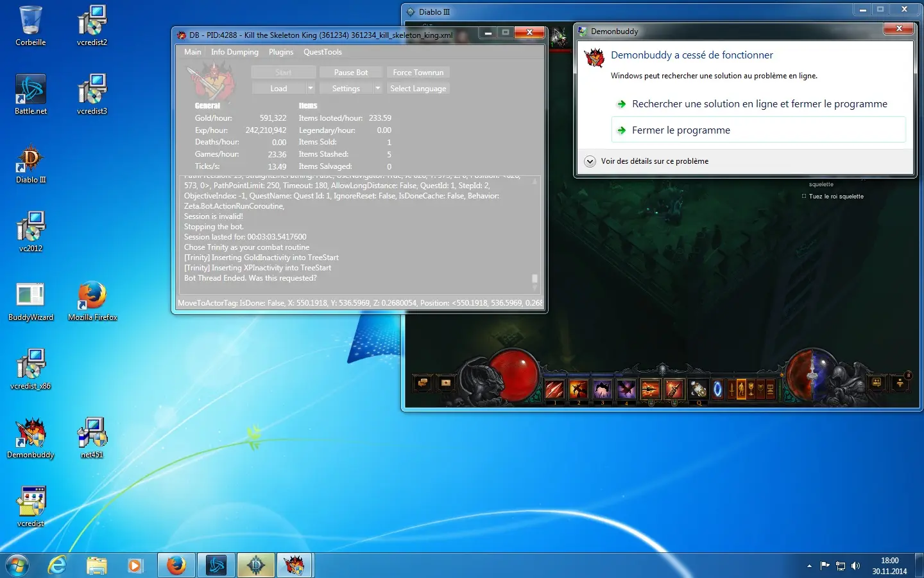The image size is (924, 578).
Task: Activate Diablo skill slot 3 icon
Action: (603, 389)
